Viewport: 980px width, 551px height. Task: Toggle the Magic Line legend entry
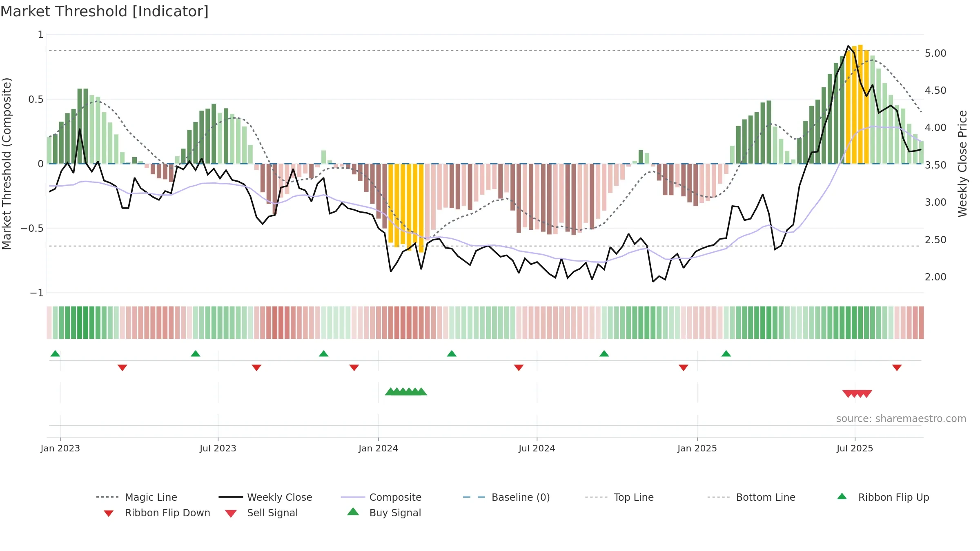point(136,497)
